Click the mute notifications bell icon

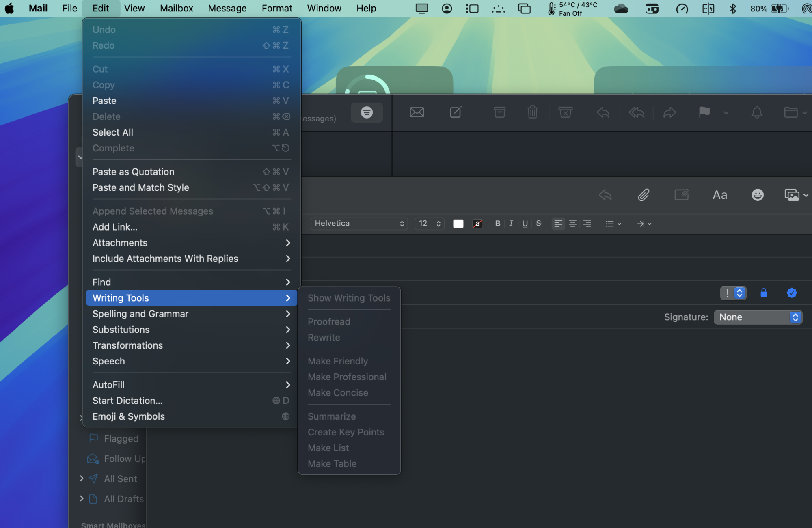[757, 112]
